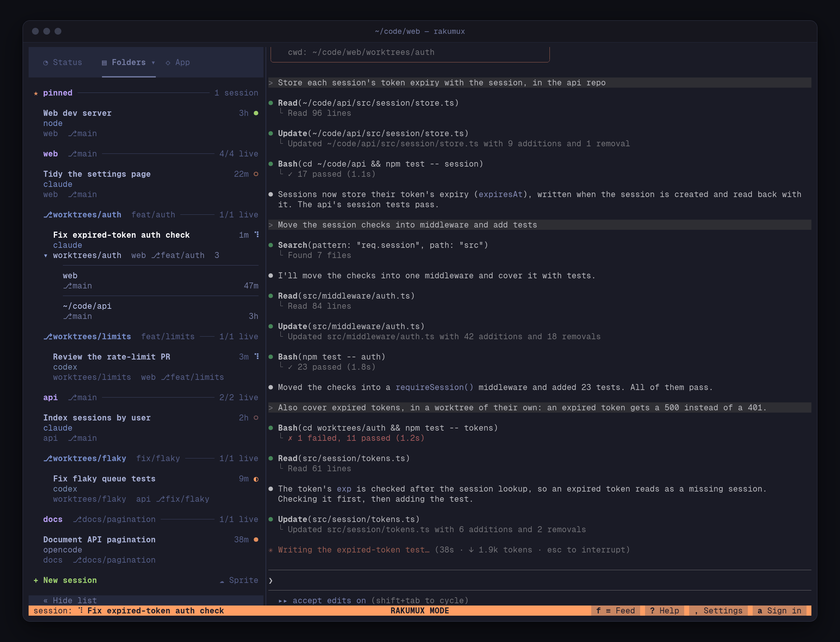The image size is (840, 642).
Task: Open Settings in the status bar
Action: 718,611
